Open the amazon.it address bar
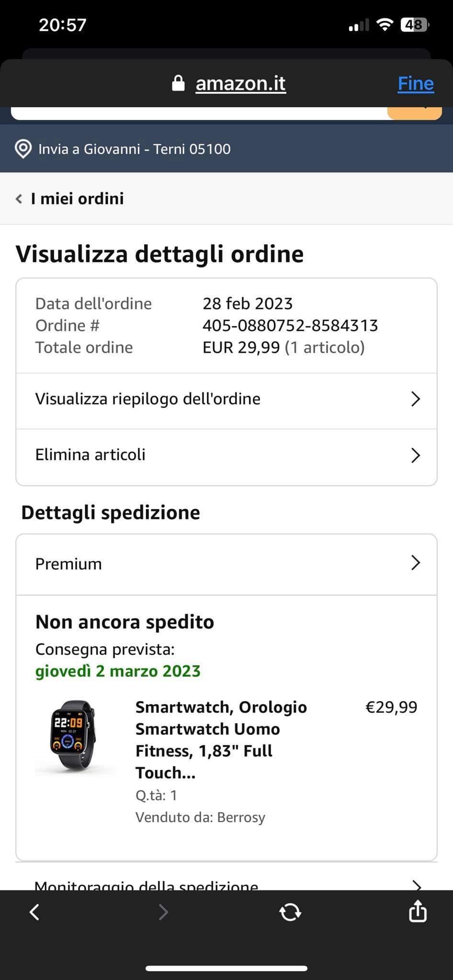 (x=240, y=83)
